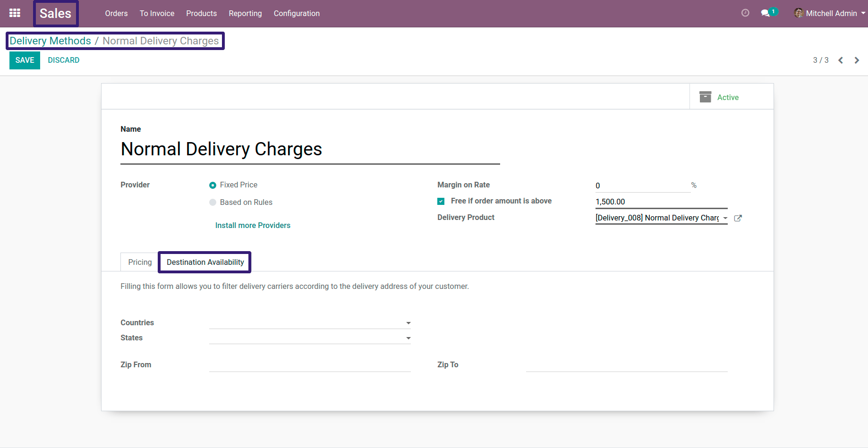Click the Margin on Rate input
Image resolution: width=868 pixels, height=448 pixels.
643,186
